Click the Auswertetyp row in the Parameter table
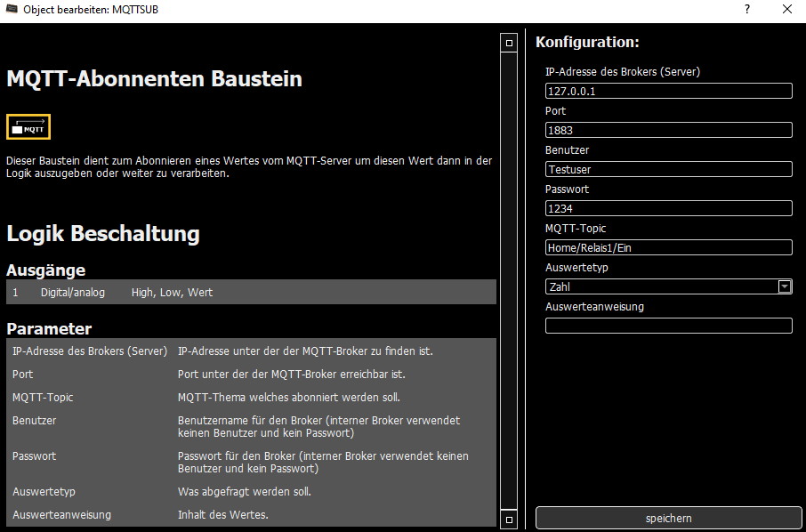 tap(251, 491)
